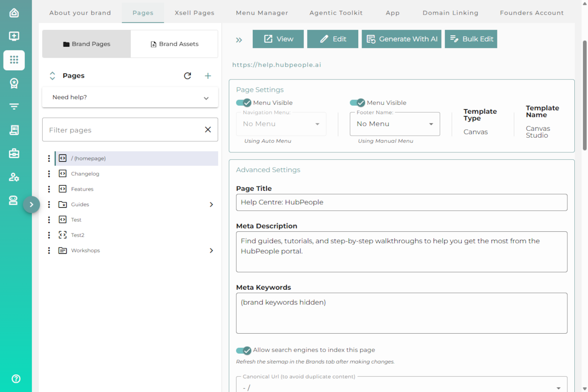Click the robot agent sidebar icon
This screenshot has width=588, height=392.
[14, 200]
